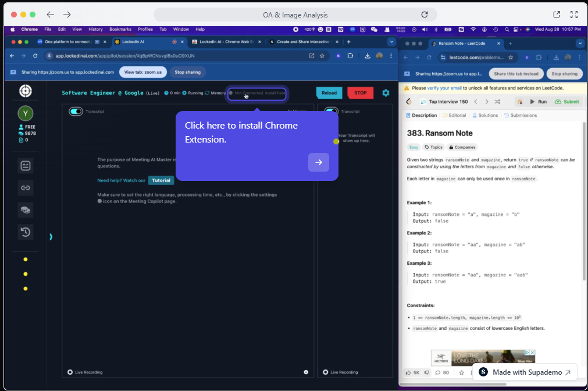Toggle the right panel Transcript switch

tap(331, 111)
